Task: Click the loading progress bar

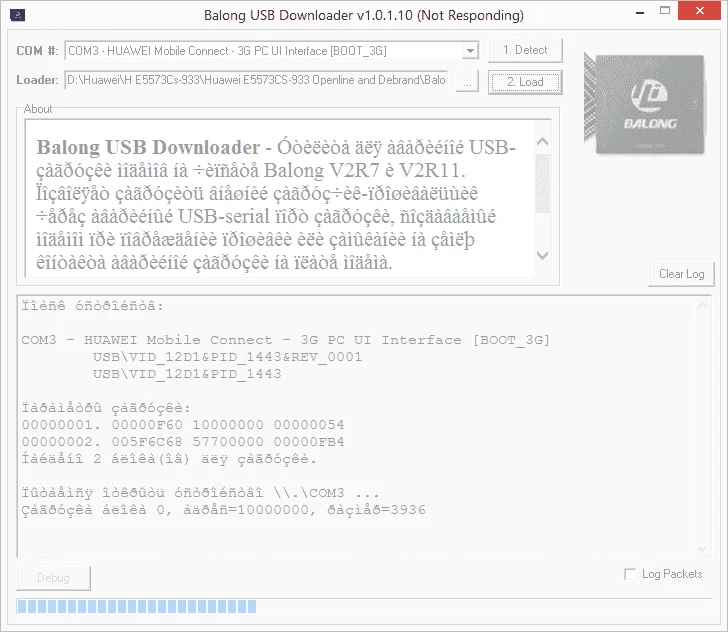Action: [364, 606]
